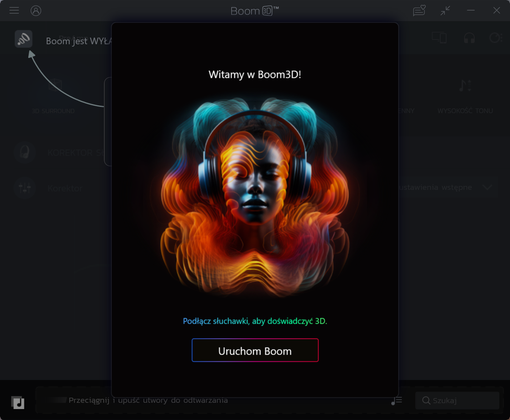Click the welcome headphones artwork
The width and height of the screenshot is (510, 420).
click(255, 197)
